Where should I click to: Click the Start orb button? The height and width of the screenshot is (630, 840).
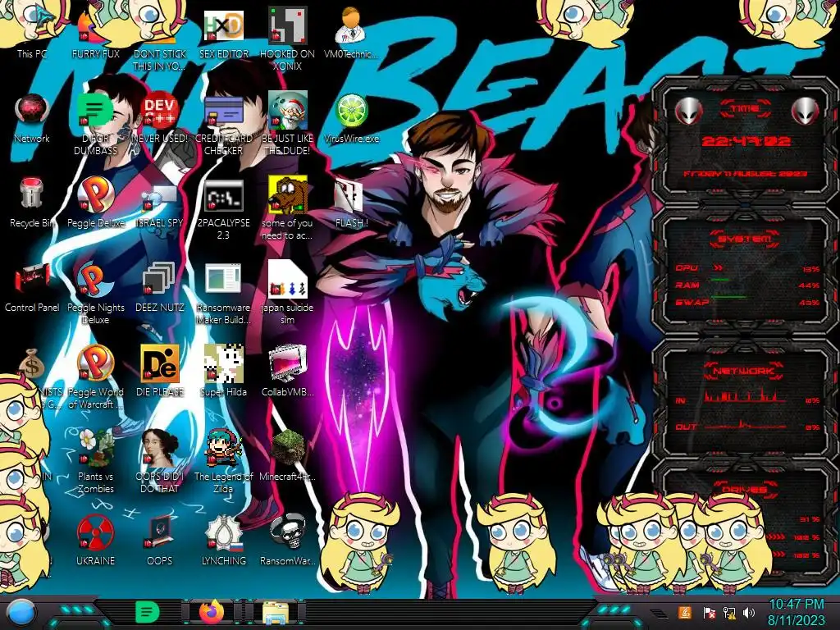pyautogui.click(x=21, y=613)
